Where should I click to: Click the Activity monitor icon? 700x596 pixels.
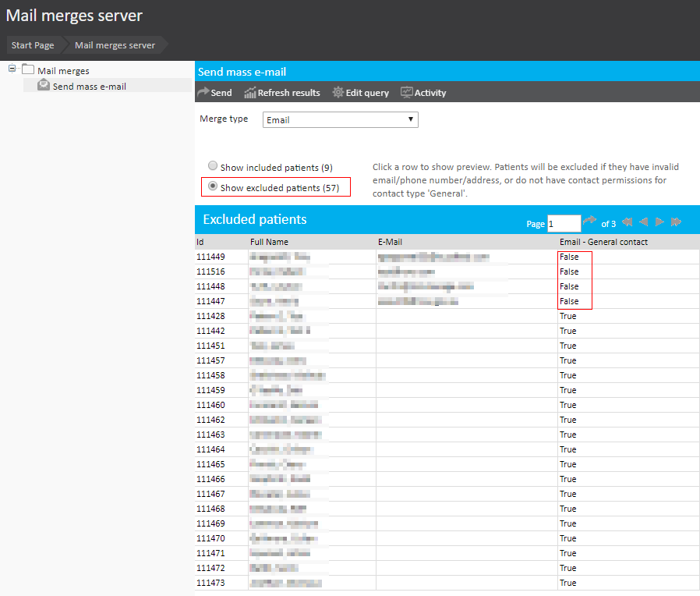click(406, 93)
